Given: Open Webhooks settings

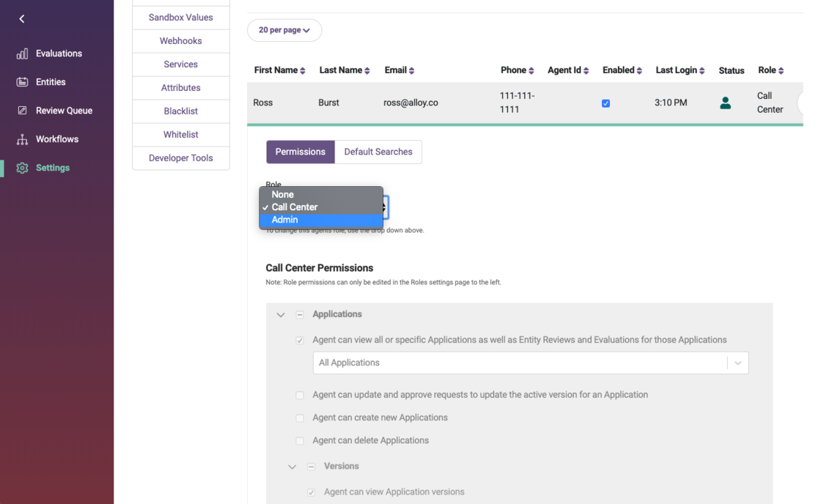Looking at the screenshot, I should tap(180, 40).
